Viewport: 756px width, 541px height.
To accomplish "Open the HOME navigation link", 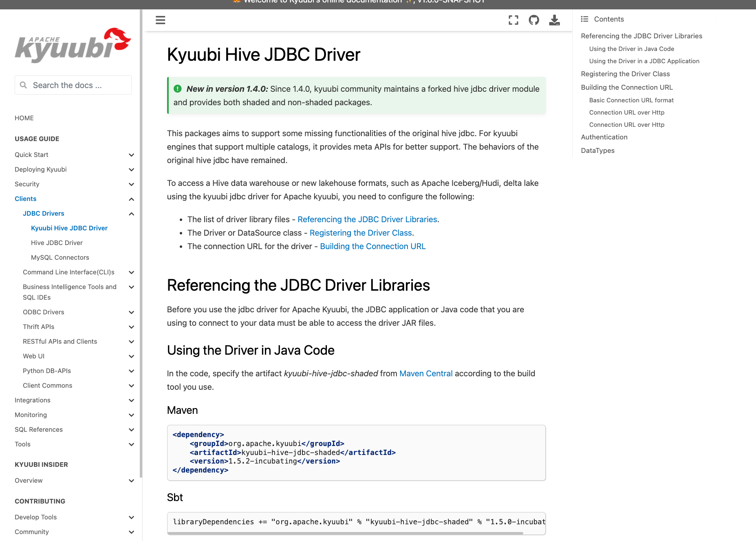I will [24, 118].
